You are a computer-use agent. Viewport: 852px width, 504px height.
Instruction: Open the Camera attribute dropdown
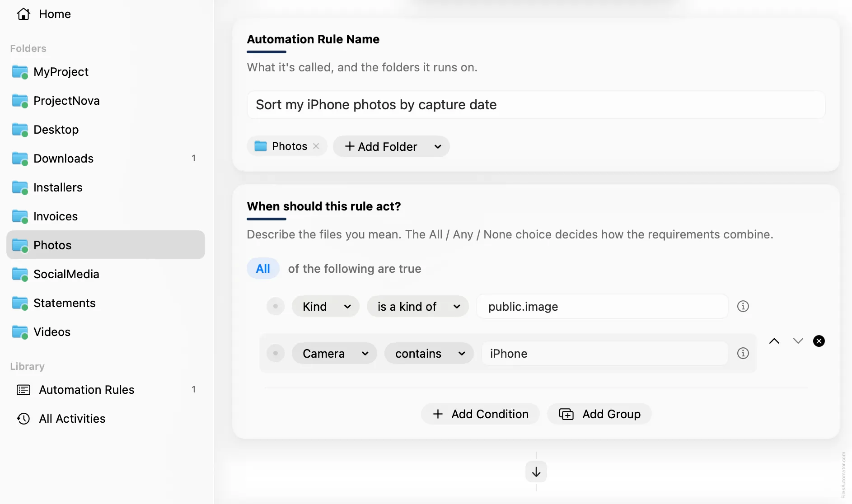click(334, 354)
